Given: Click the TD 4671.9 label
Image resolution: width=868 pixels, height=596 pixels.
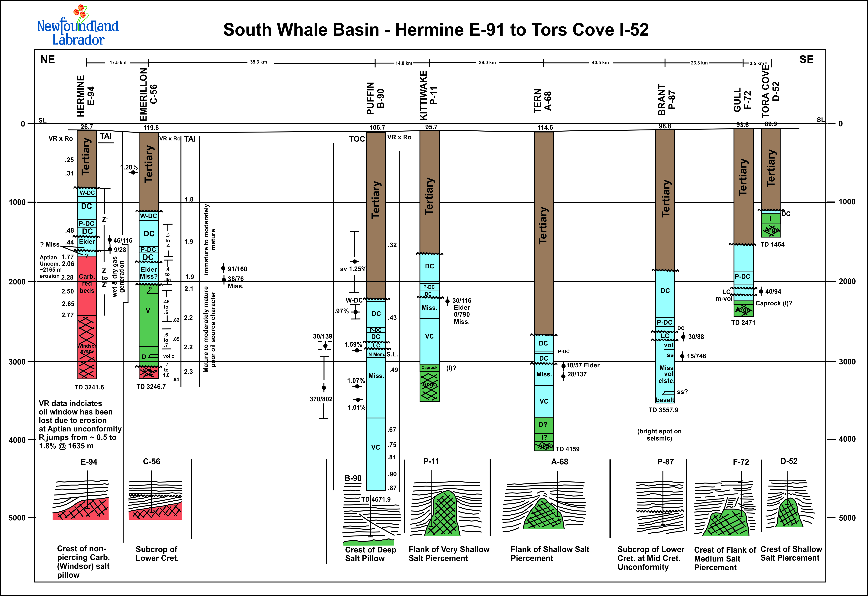Looking at the screenshot, I should click(376, 499).
